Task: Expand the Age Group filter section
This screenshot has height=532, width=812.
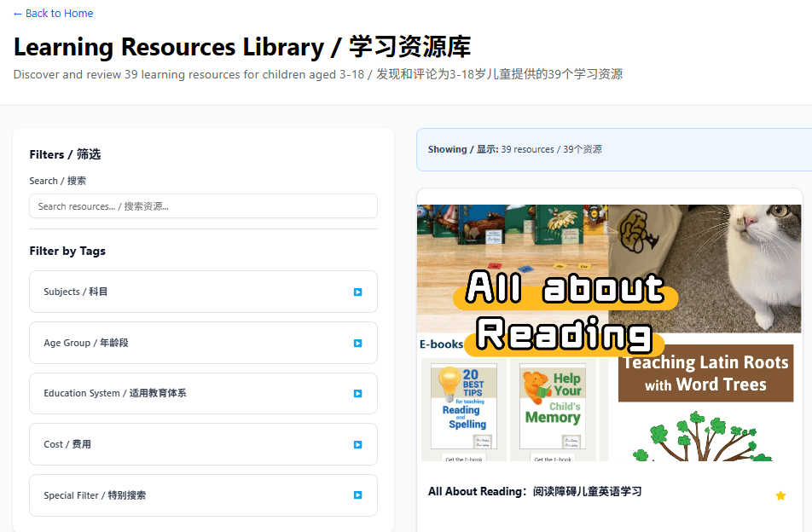Action: (203, 343)
